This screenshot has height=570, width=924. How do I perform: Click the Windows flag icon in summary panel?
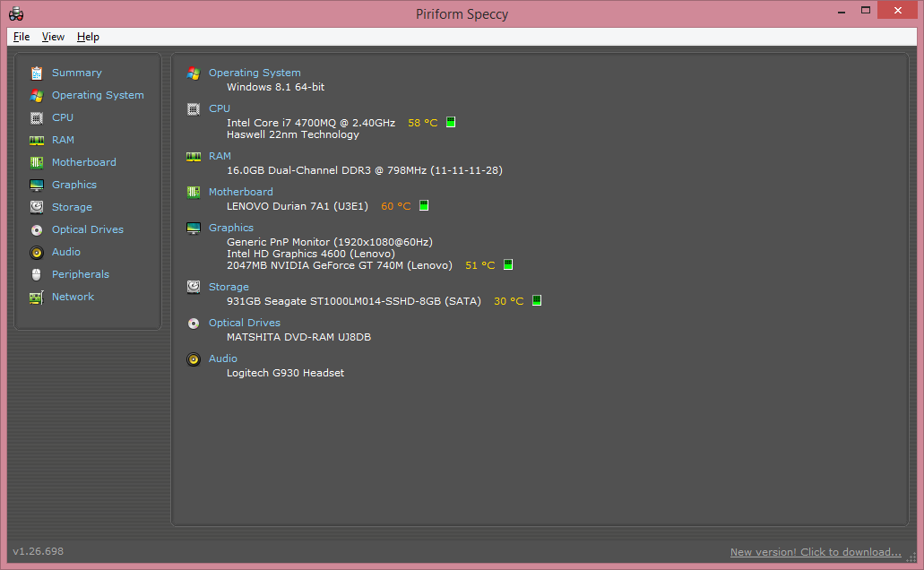point(194,73)
